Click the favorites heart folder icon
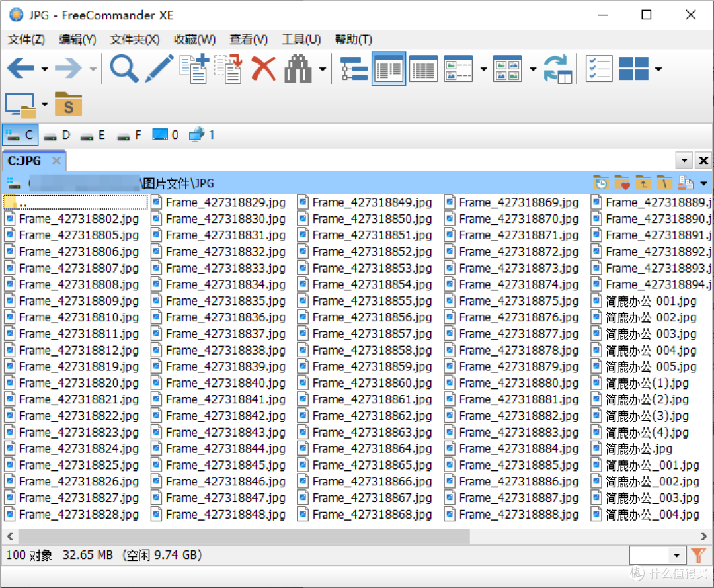Viewport: 714px width, 588px height. pyautogui.click(x=622, y=183)
